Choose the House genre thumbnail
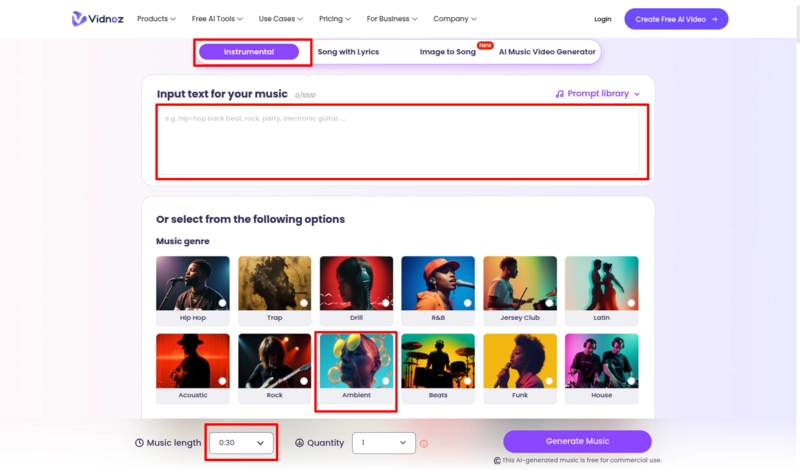Screen dimensions: 800x470 602,361
